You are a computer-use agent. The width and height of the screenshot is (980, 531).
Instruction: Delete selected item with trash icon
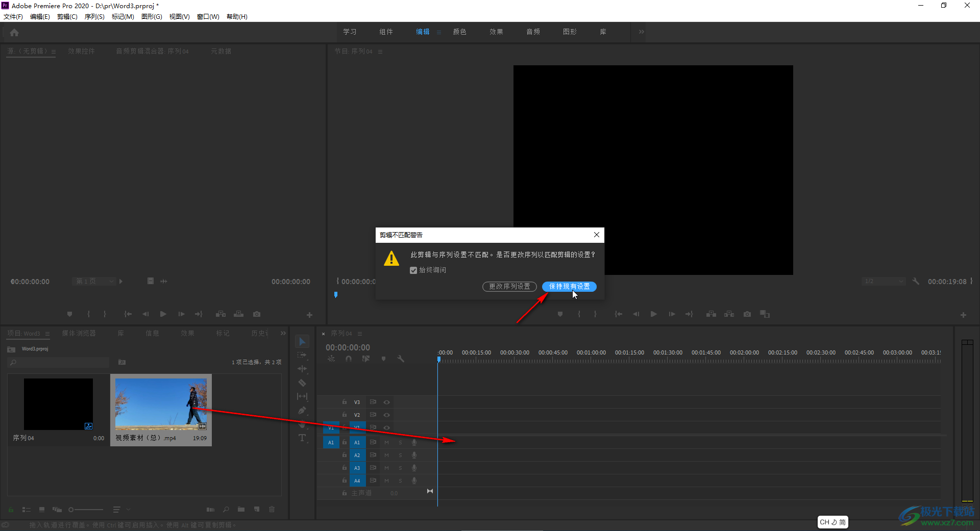(x=272, y=509)
